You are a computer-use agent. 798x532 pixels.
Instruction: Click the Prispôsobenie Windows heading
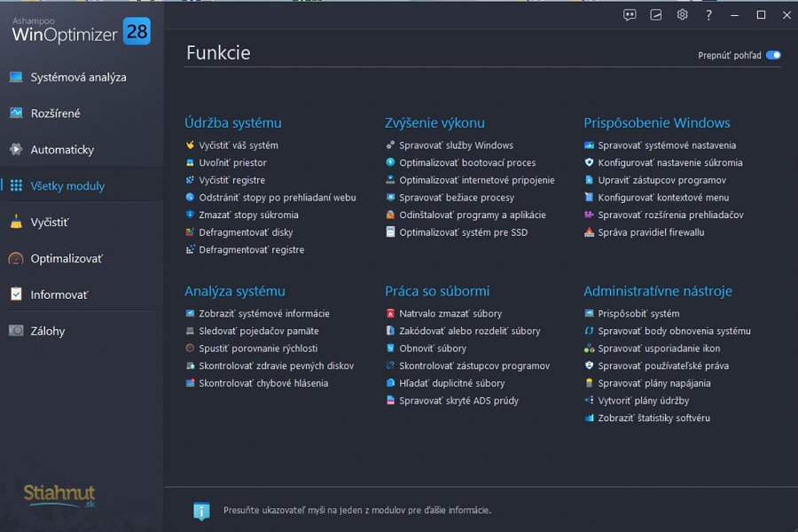[656, 123]
